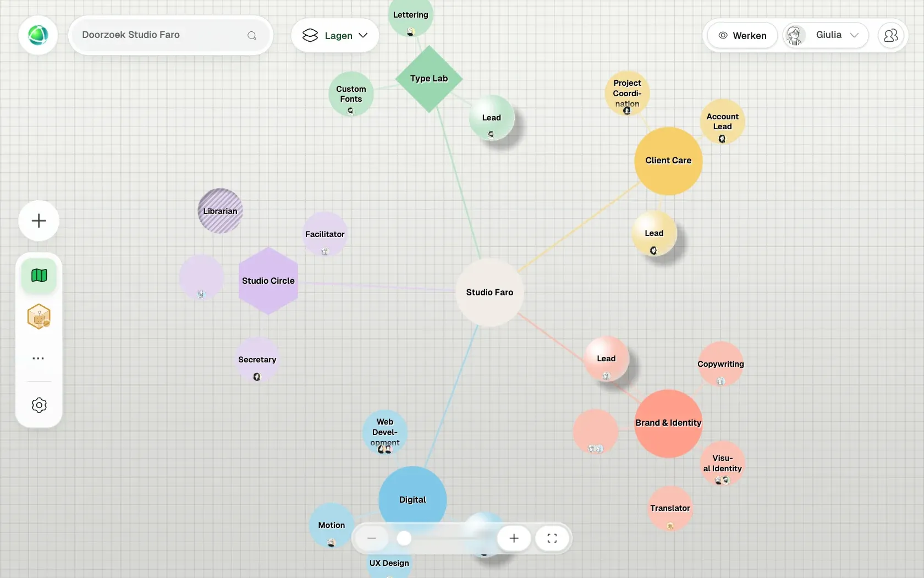
Task: Click the green globe logo icon
Action: tap(38, 35)
